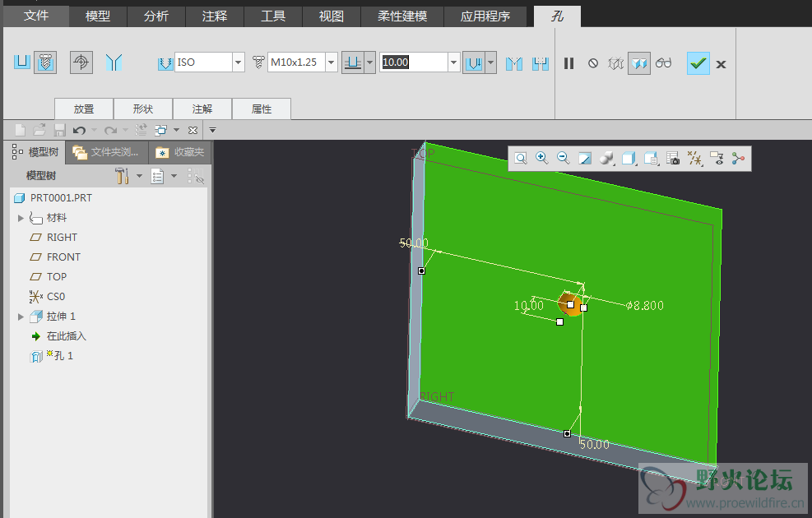
Task: Switch to the 柔性建模 ribbon tab
Action: (x=402, y=16)
